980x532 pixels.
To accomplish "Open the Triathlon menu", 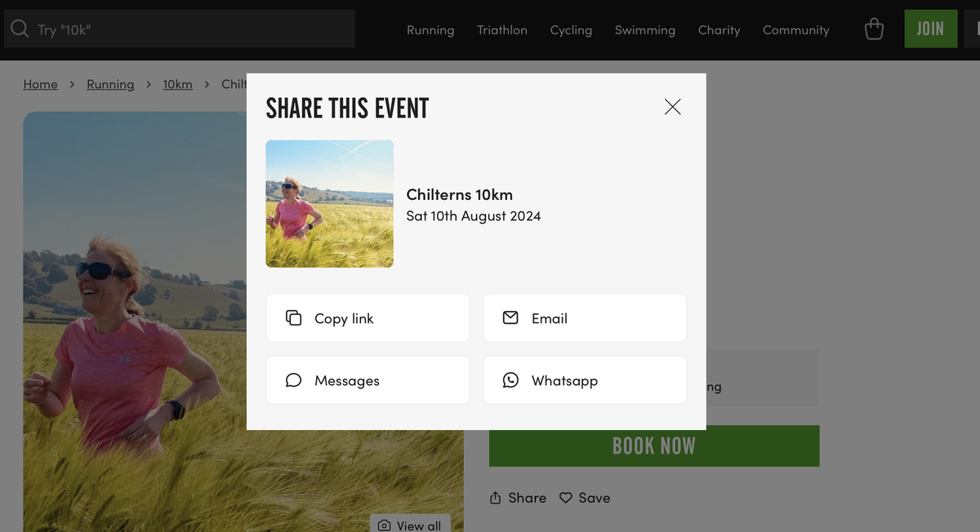I will (x=502, y=30).
